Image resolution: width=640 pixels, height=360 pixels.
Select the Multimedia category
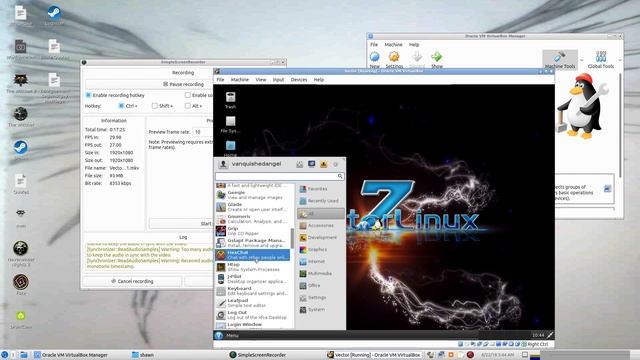point(321,273)
